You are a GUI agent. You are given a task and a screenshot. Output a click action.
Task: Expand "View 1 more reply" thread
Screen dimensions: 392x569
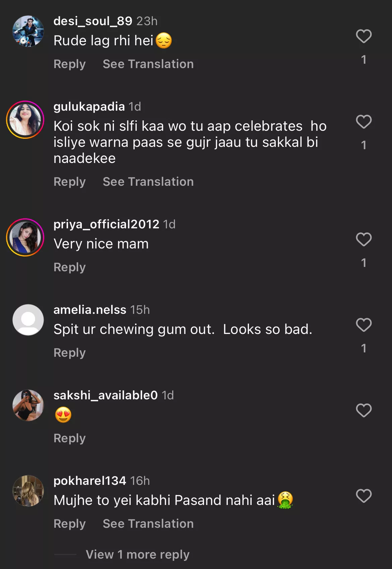pyautogui.click(x=137, y=554)
